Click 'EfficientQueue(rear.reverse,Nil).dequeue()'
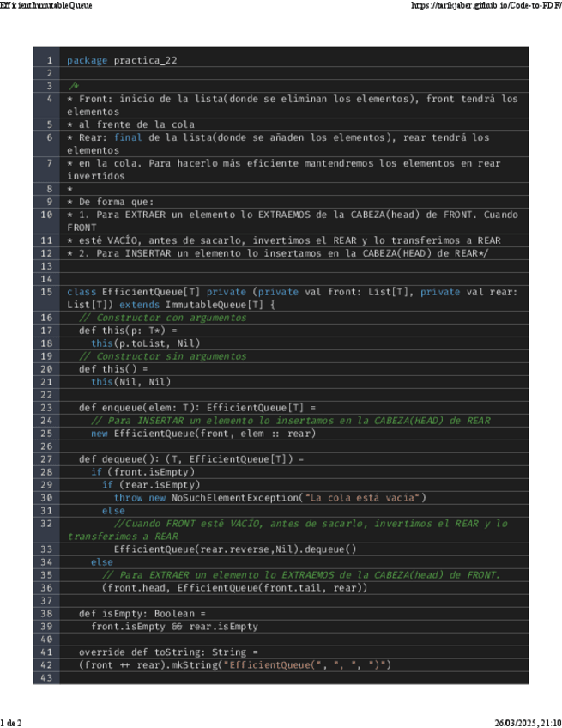Image resolution: width=562 pixels, height=728 pixels. (235, 549)
